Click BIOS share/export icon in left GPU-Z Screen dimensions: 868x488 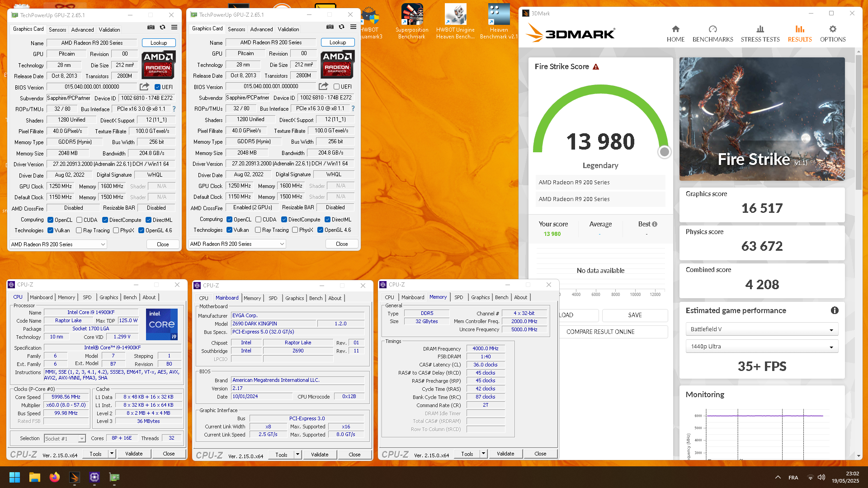[144, 87]
